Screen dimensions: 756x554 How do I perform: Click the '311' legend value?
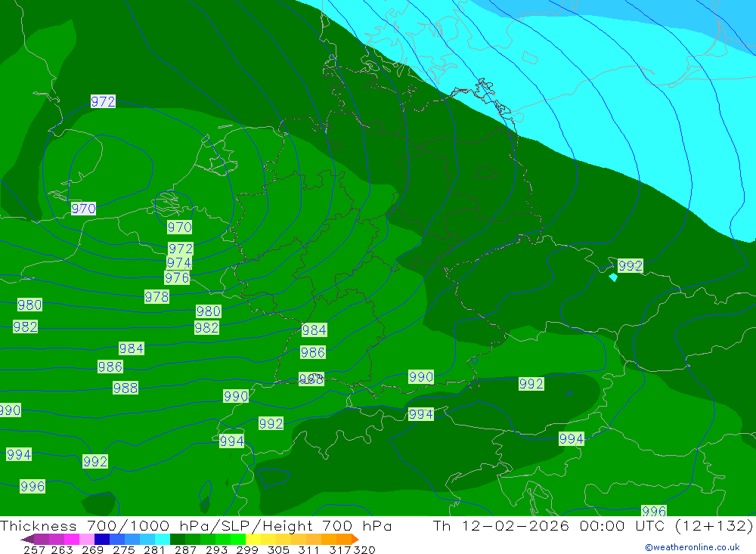pos(308,549)
